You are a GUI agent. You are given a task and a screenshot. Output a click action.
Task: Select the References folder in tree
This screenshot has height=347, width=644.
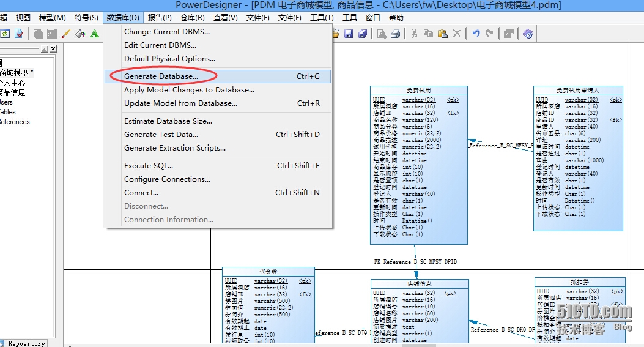pos(15,122)
